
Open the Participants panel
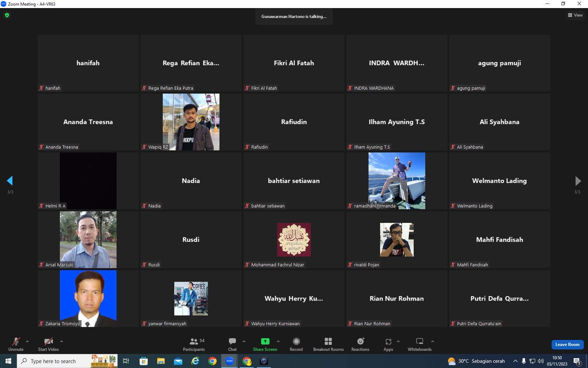pyautogui.click(x=194, y=344)
